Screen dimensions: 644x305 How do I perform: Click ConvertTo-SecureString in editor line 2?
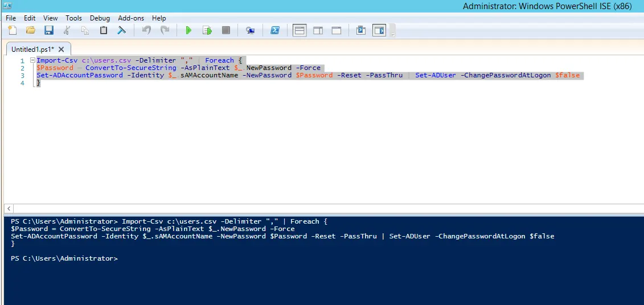[130, 68]
